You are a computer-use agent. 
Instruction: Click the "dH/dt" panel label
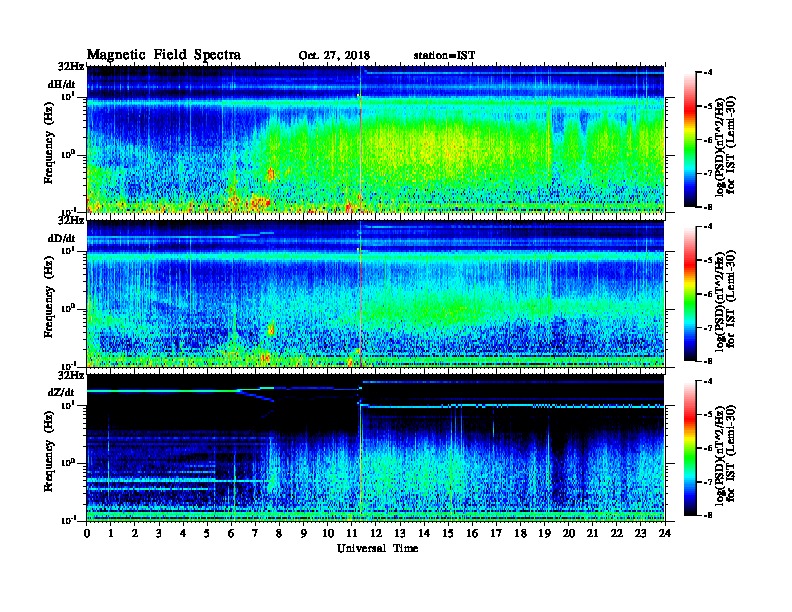pyautogui.click(x=62, y=84)
